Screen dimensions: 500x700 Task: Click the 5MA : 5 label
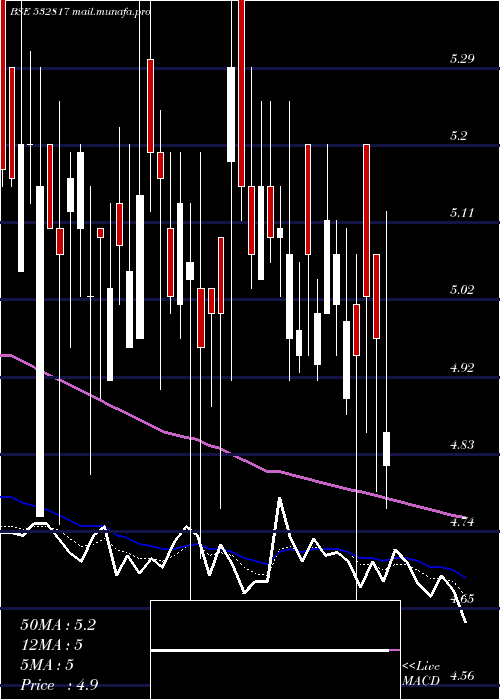(x=46, y=665)
